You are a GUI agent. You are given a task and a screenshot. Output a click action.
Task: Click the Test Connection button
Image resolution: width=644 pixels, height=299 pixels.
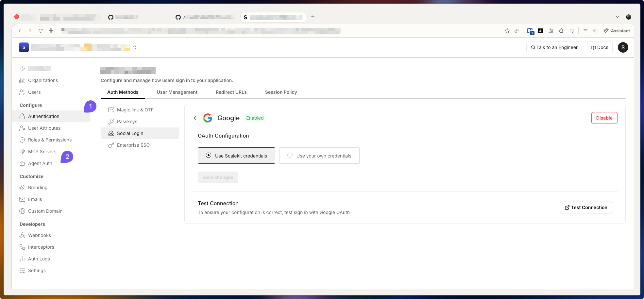(x=585, y=208)
